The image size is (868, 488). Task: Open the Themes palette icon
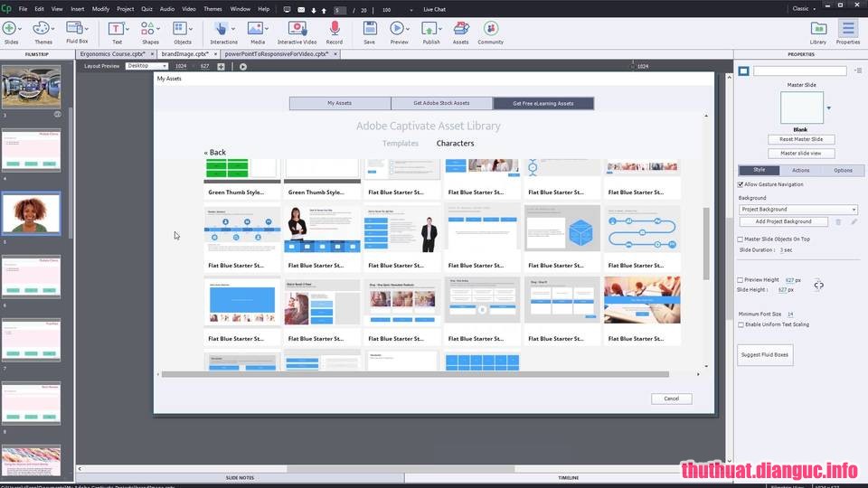click(41, 28)
